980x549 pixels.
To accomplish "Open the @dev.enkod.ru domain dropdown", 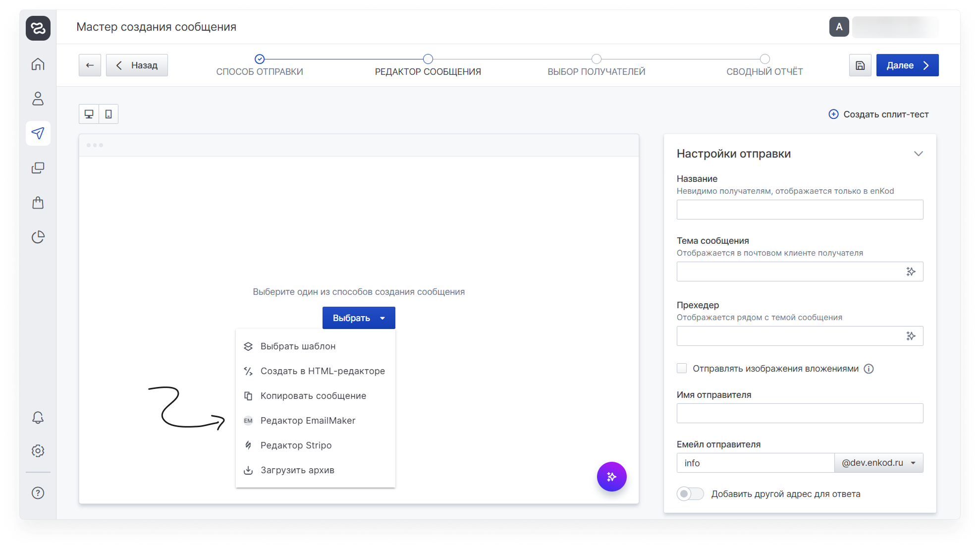I will (x=878, y=463).
